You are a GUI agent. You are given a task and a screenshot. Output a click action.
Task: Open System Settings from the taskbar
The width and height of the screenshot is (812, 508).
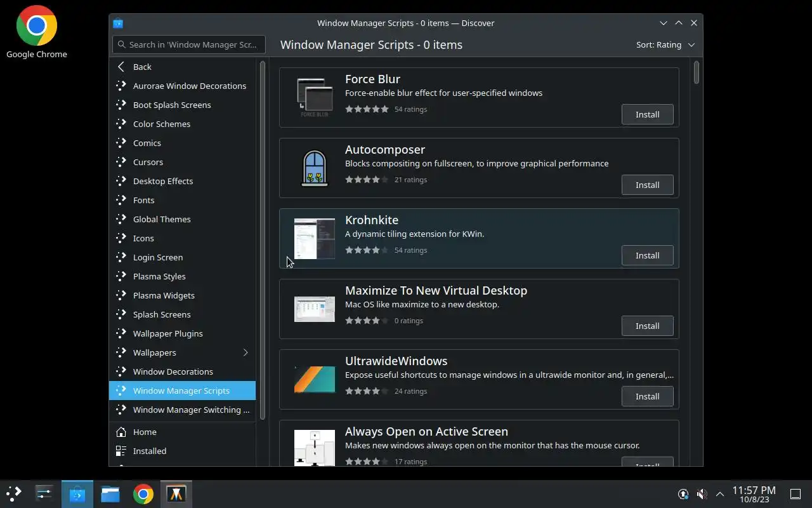click(44, 493)
